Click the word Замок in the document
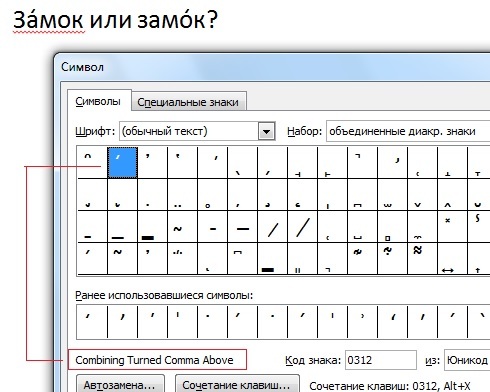490x392 pixels. (x=48, y=20)
